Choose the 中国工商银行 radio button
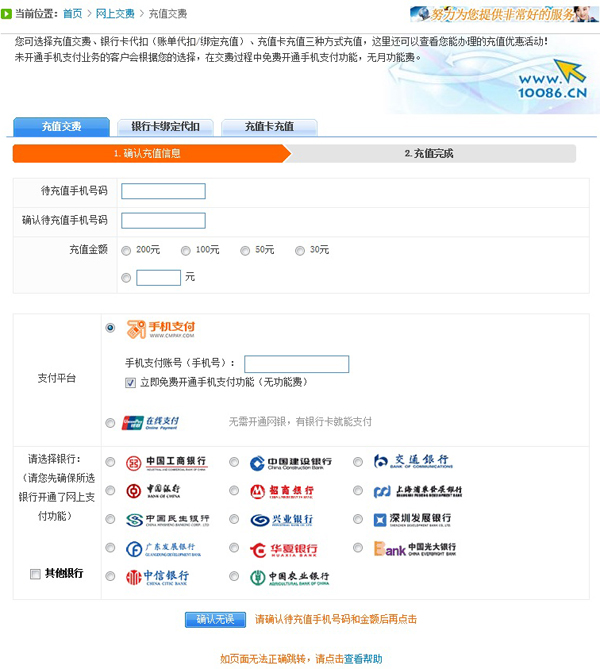Screen dimensions: 600x669 pos(110,462)
